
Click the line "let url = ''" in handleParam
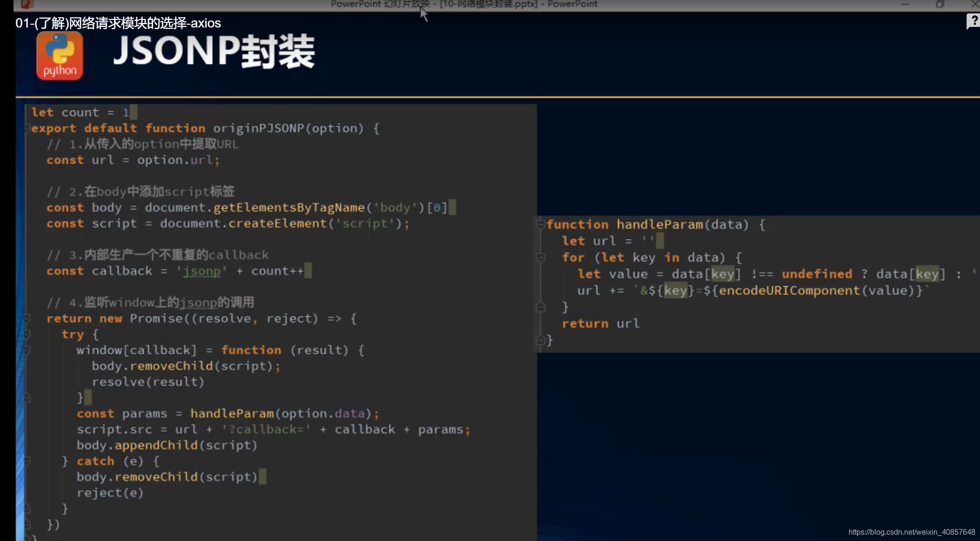point(608,241)
